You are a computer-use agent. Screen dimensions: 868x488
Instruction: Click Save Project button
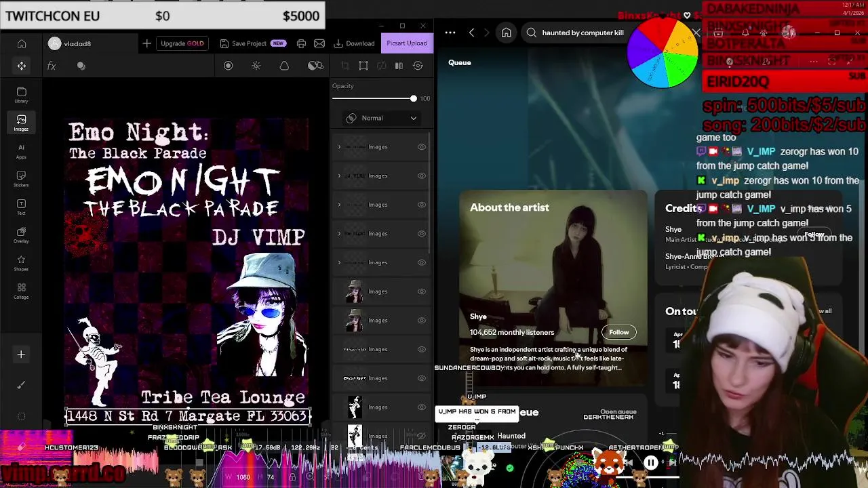(x=252, y=43)
